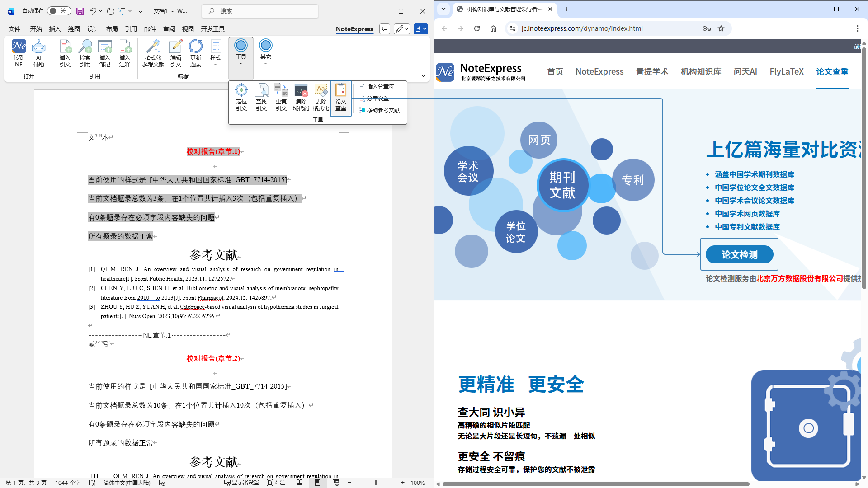Screen dimensions: 868x488
Task: Expand the Undo history dropdown arrow
Action: [100, 11]
